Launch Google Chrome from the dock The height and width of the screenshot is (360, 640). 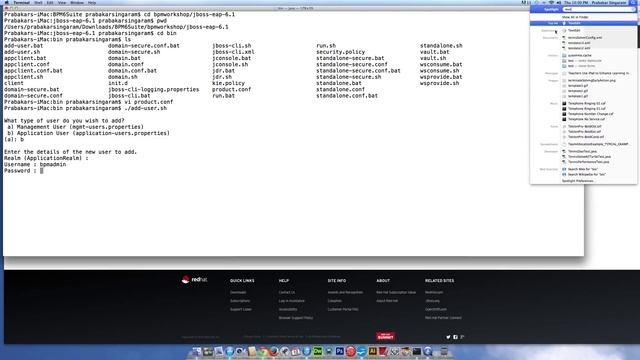[x=262, y=351]
